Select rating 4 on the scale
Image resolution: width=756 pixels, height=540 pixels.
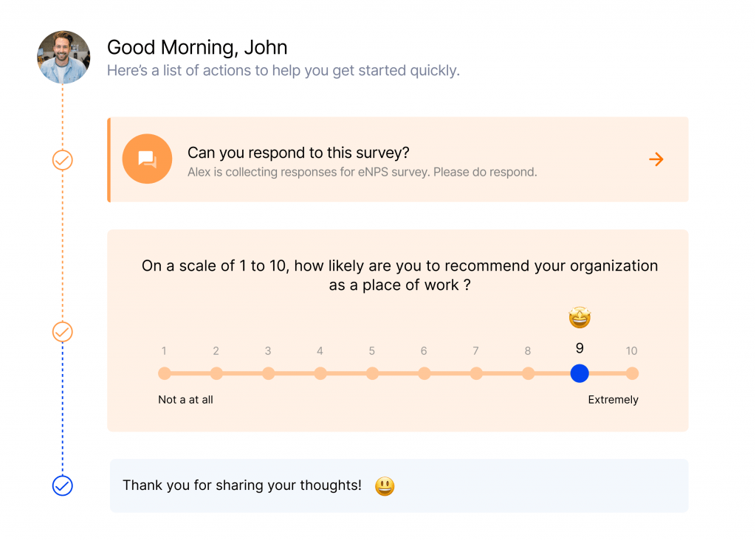[320, 373]
